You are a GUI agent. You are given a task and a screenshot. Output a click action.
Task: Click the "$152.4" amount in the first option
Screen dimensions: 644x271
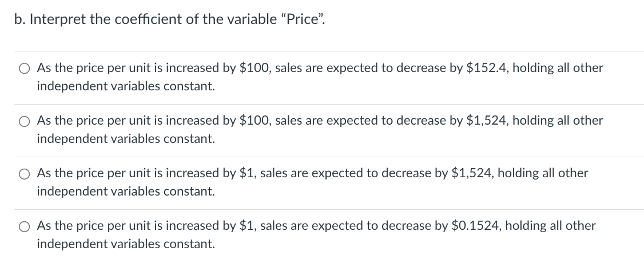[486, 68]
